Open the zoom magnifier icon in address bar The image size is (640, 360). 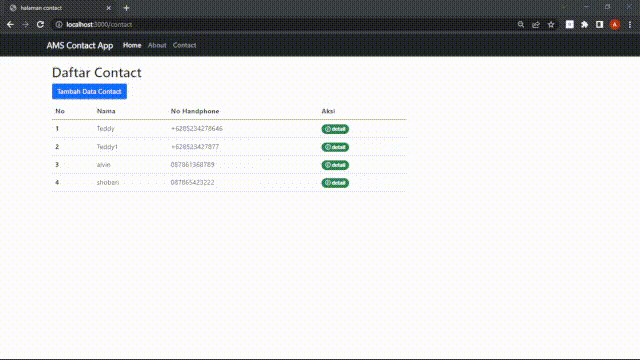[x=521, y=24]
